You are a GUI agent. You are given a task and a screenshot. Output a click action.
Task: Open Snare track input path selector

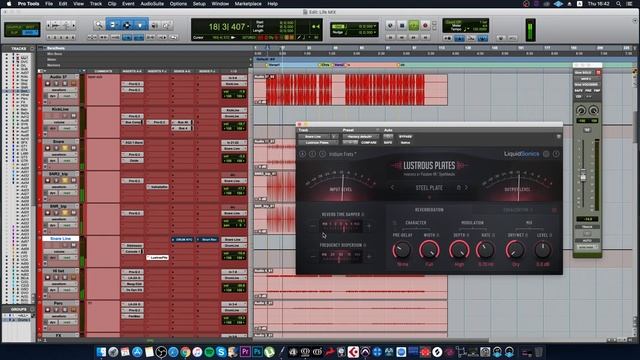pyautogui.click(x=234, y=142)
